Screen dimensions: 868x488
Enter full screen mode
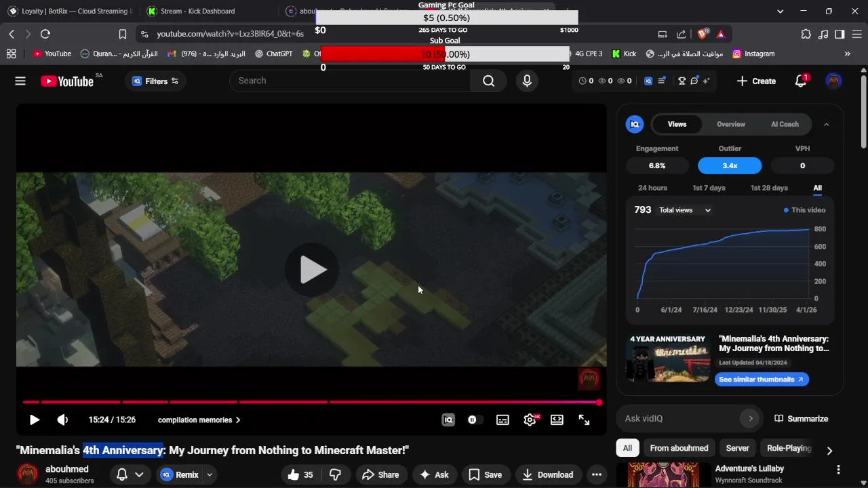click(584, 420)
